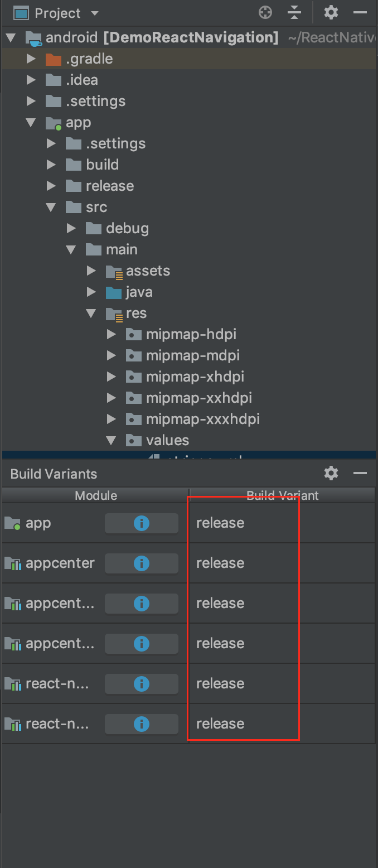Screen dimensions: 378x868
Task: Open the Project view dropdown
Action: click(x=94, y=13)
